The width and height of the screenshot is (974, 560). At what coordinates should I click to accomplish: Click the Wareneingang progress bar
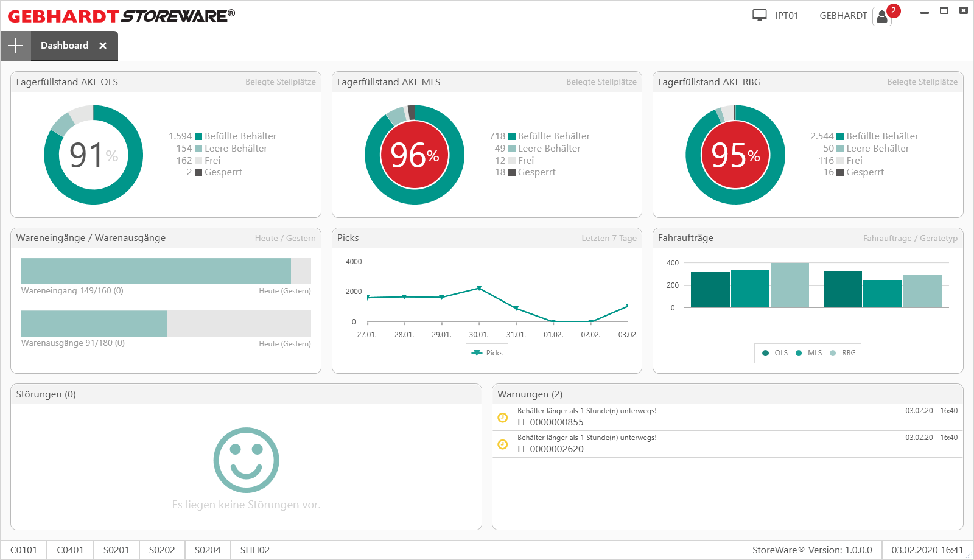166,271
